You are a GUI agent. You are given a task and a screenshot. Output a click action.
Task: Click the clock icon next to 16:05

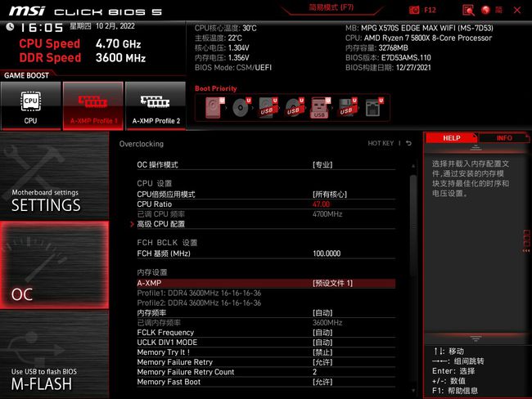point(10,27)
